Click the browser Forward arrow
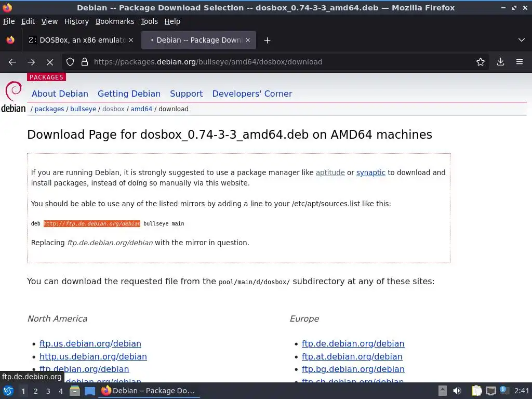This screenshot has height=399, width=532. [x=31, y=62]
